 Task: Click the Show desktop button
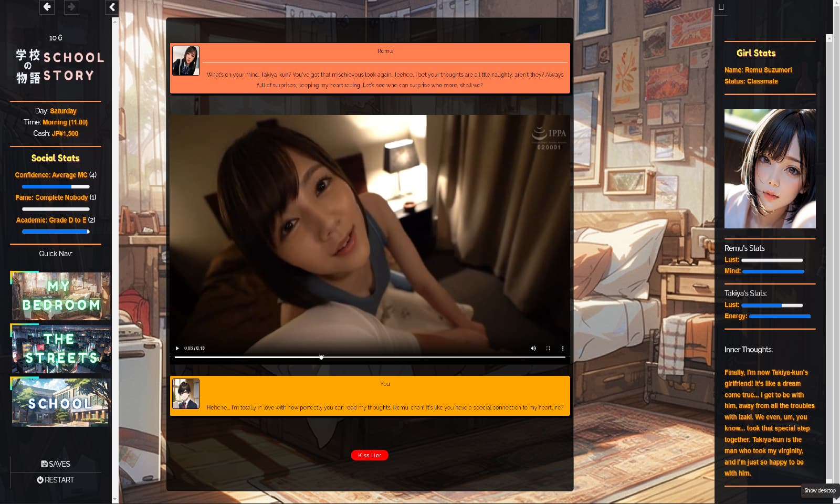click(820, 490)
